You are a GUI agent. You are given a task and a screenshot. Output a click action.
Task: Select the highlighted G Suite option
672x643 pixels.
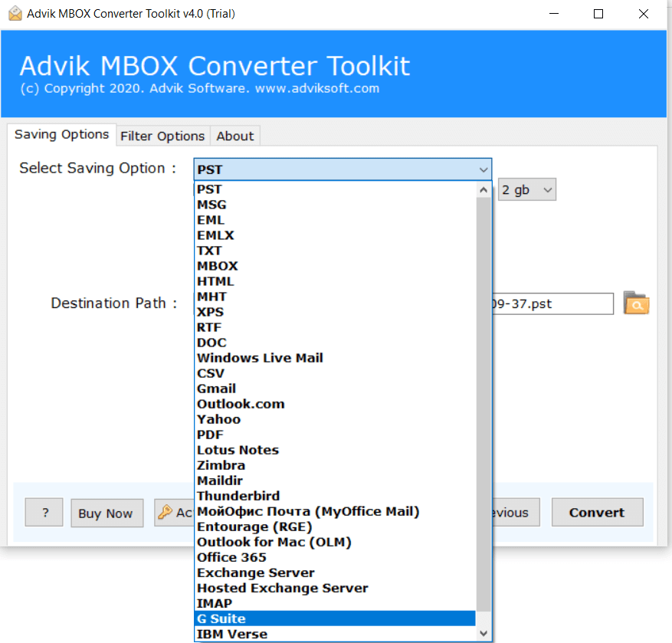pos(335,619)
